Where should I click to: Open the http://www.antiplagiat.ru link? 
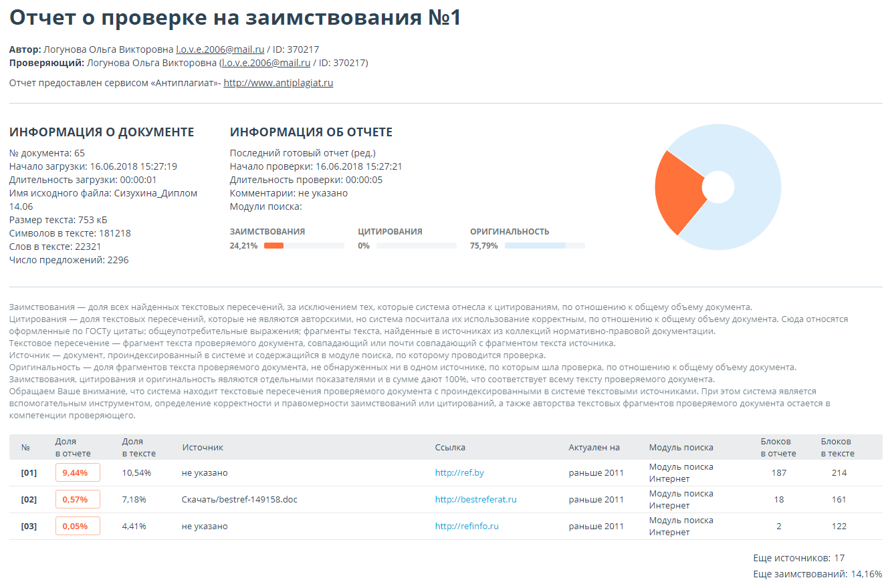coord(278,83)
